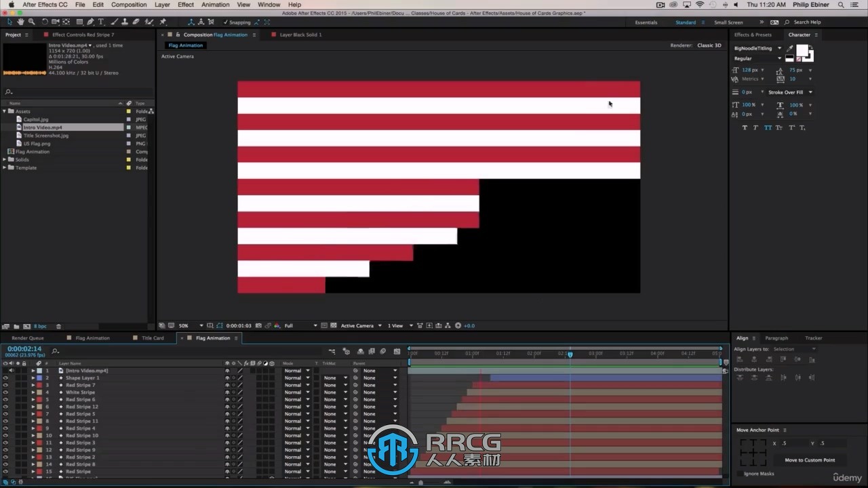Image resolution: width=868 pixels, height=488 pixels.
Task: Select the Selection arrow tool
Action: tap(9, 22)
